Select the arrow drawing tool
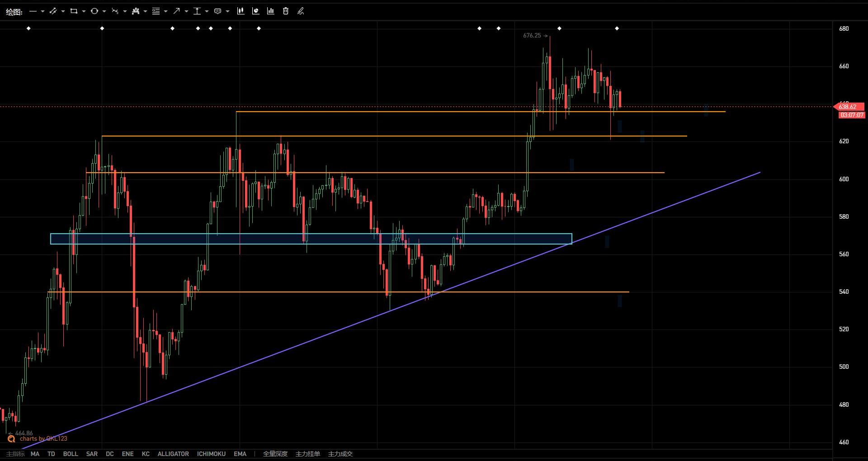The image size is (868, 461). pos(176,11)
